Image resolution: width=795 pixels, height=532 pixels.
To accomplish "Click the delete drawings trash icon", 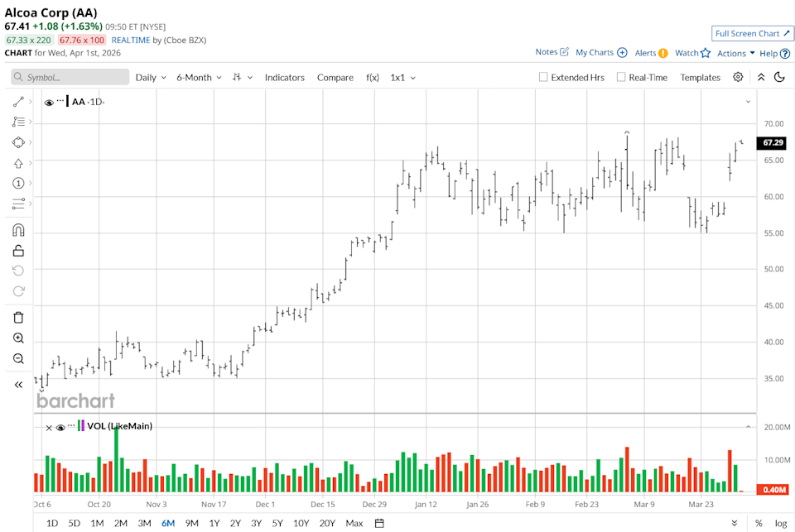I will pyautogui.click(x=18, y=317).
